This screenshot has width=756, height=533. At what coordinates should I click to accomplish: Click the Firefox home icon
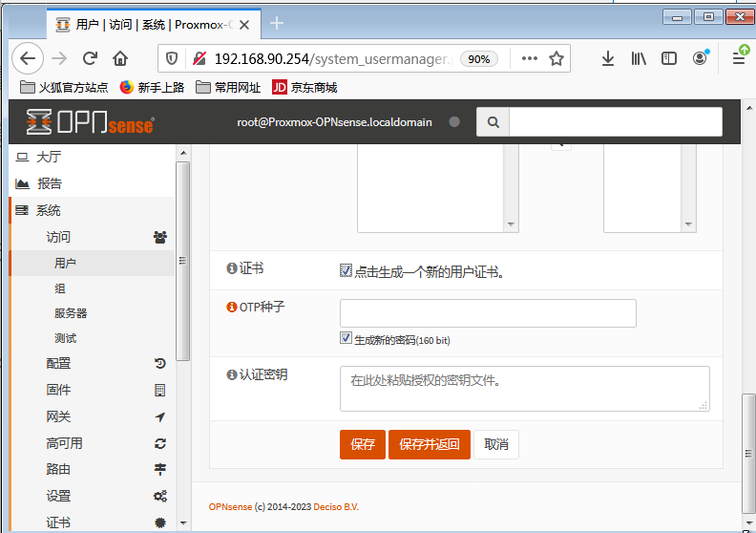pyautogui.click(x=120, y=58)
